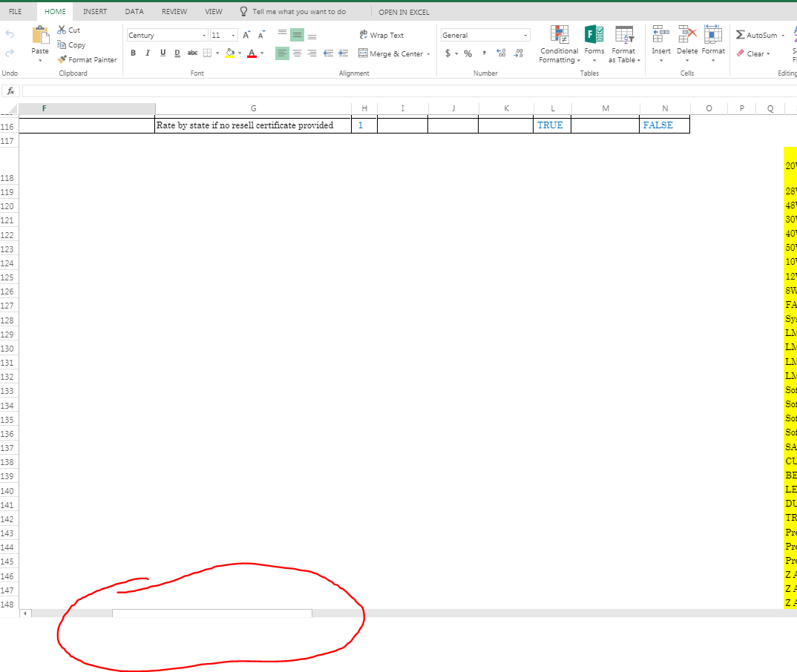Apply currency dollar format

447,53
